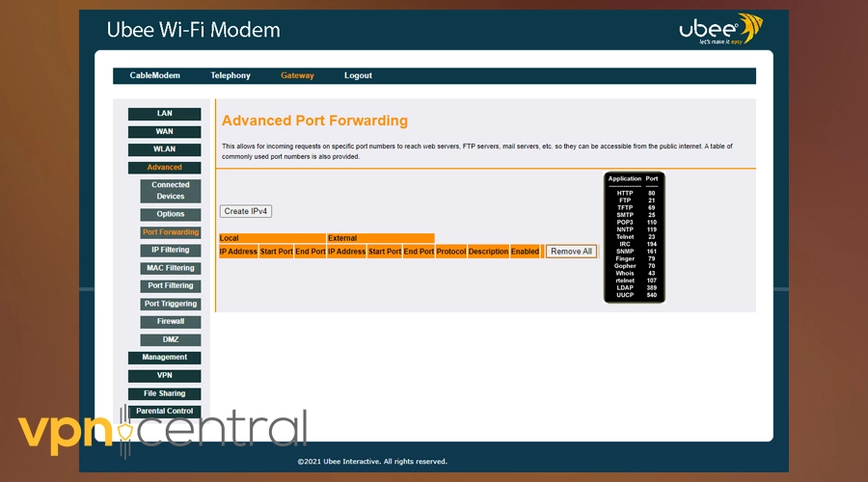Click Logout in the top bar
The width and height of the screenshot is (868, 482).
coord(358,75)
